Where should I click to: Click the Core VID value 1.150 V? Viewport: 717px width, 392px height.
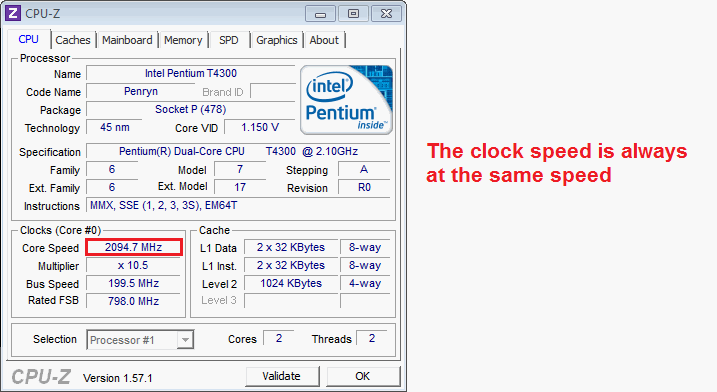pyautogui.click(x=260, y=127)
